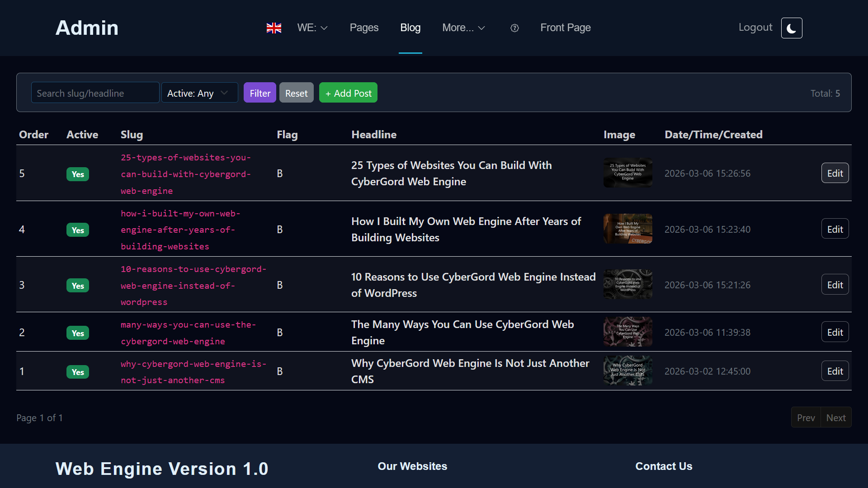868x488 pixels.
Task: Edit the 25 Types of Websites post
Action: (835, 173)
